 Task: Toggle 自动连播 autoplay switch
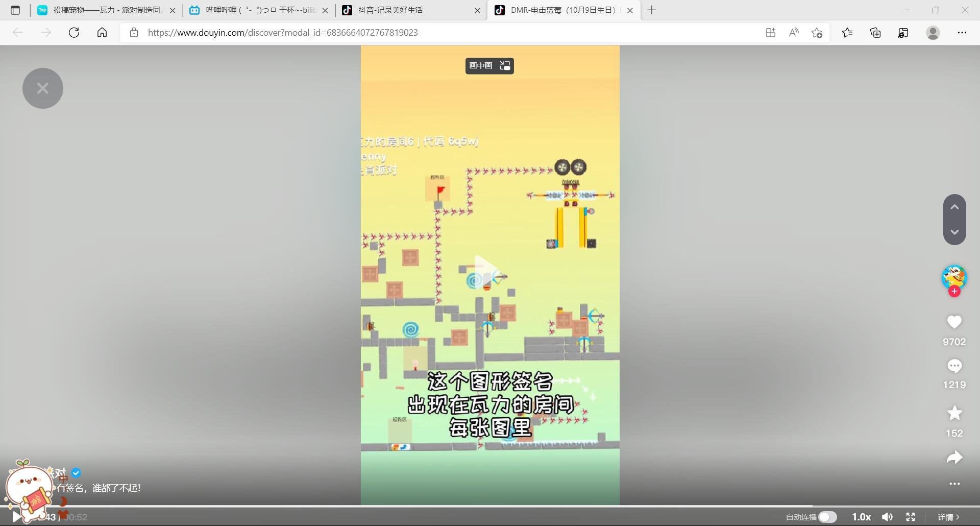pyautogui.click(x=827, y=517)
